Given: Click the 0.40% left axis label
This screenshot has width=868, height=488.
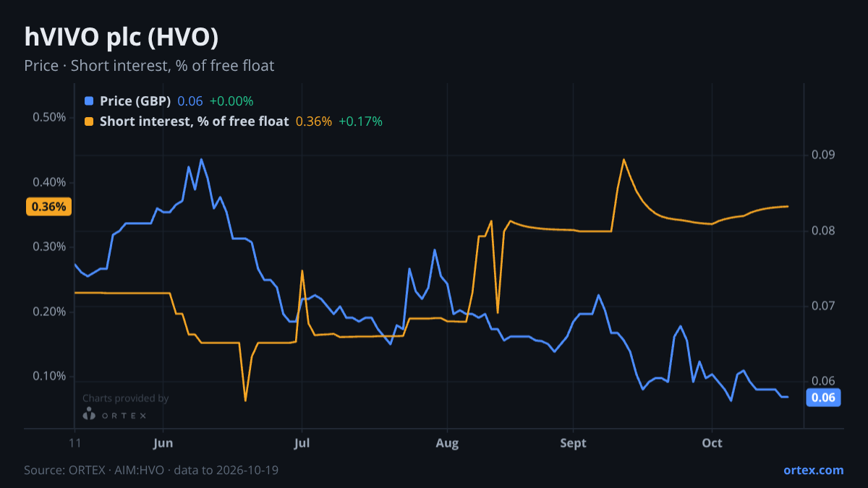Looking at the screenshot, I should (50, 182).
